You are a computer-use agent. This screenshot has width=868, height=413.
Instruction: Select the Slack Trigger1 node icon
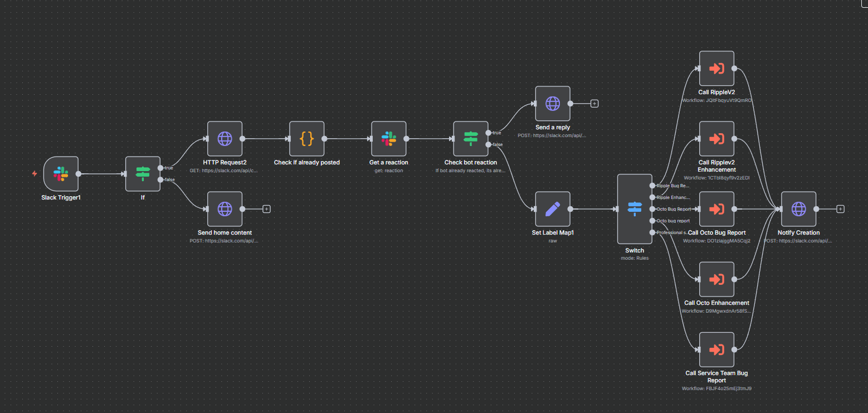click(61, 174)
